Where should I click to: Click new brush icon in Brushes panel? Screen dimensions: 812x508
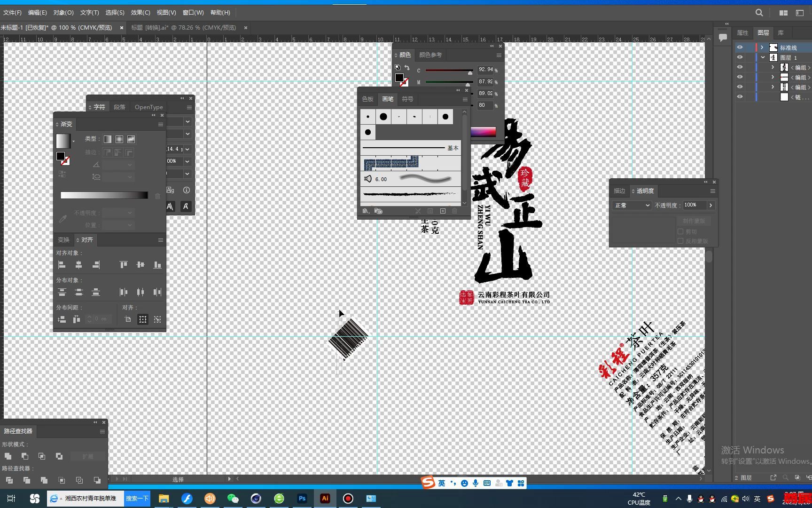point(443,211)
